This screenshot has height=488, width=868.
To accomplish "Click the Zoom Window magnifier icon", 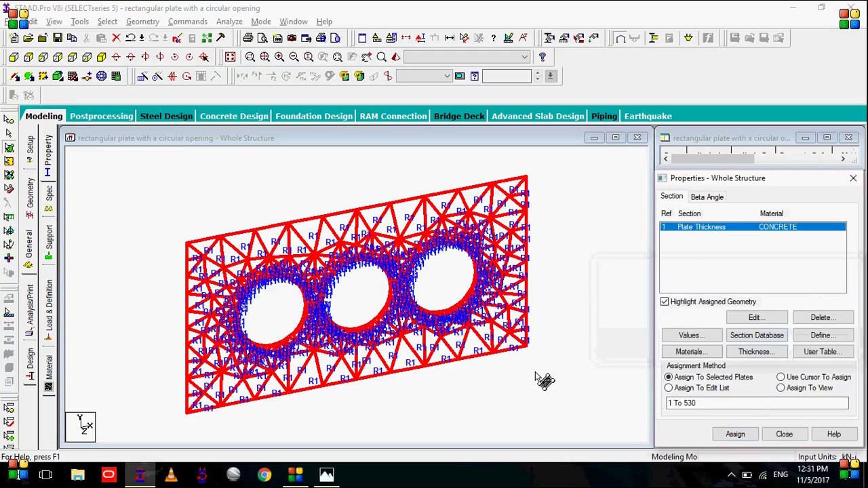I will 250,57.
